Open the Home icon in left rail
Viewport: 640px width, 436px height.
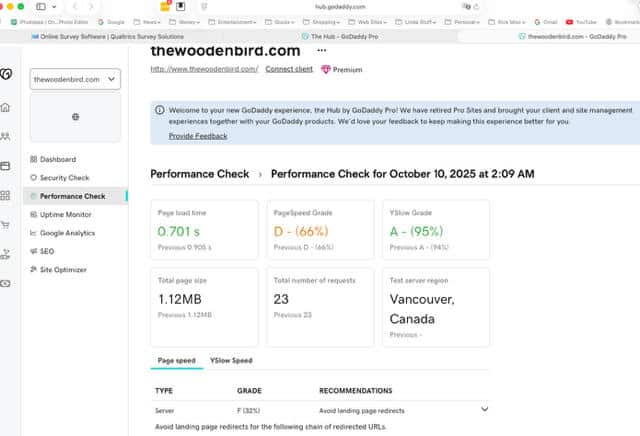[x=5, y=107]
